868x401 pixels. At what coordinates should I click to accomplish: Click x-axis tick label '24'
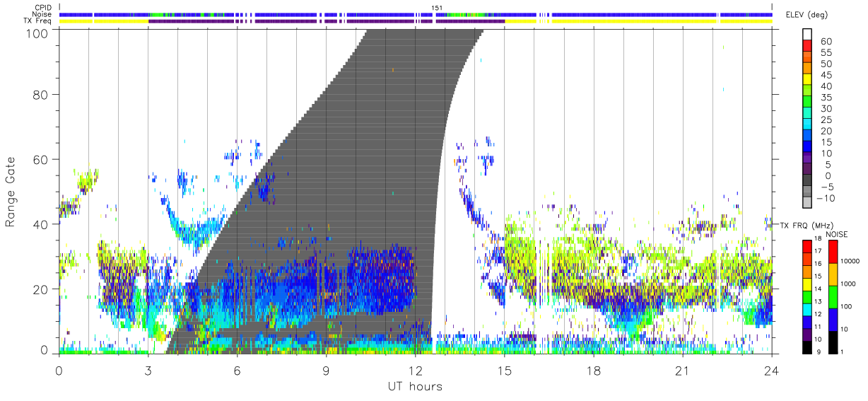pyautogui.click(x=771, y=371)
